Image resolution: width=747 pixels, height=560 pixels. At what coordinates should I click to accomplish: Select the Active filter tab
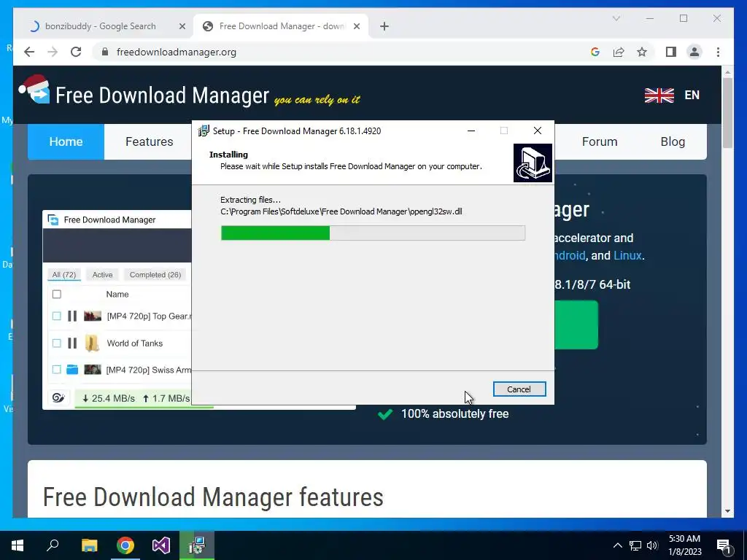(102, 275)
